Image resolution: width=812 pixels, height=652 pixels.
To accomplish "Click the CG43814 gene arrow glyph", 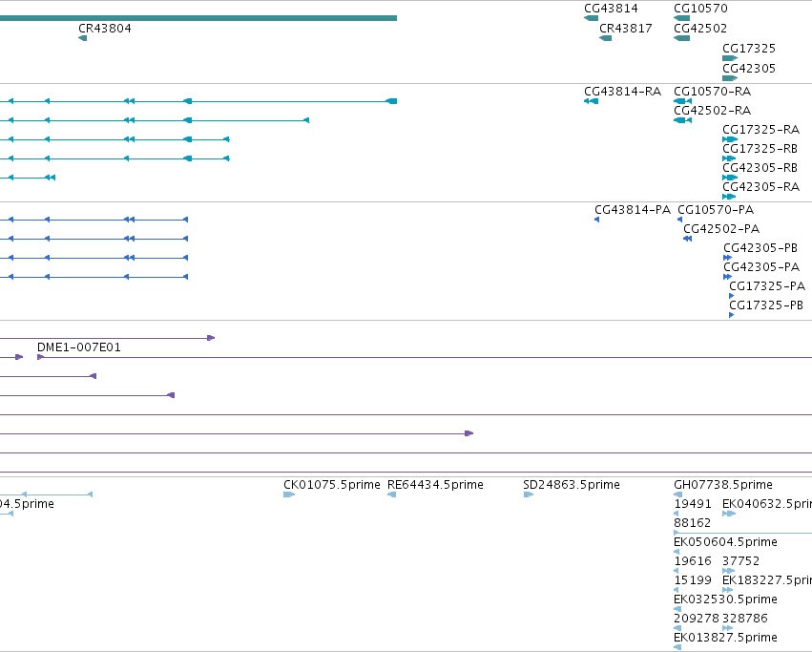I will (x=591, y=18).
